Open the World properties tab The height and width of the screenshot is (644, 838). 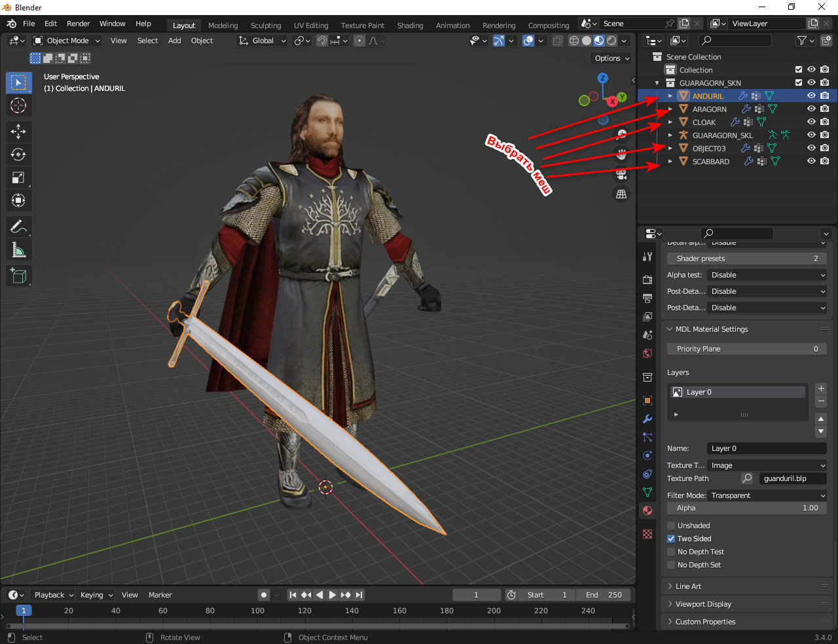pyautogui.click(x=647, y=353)
